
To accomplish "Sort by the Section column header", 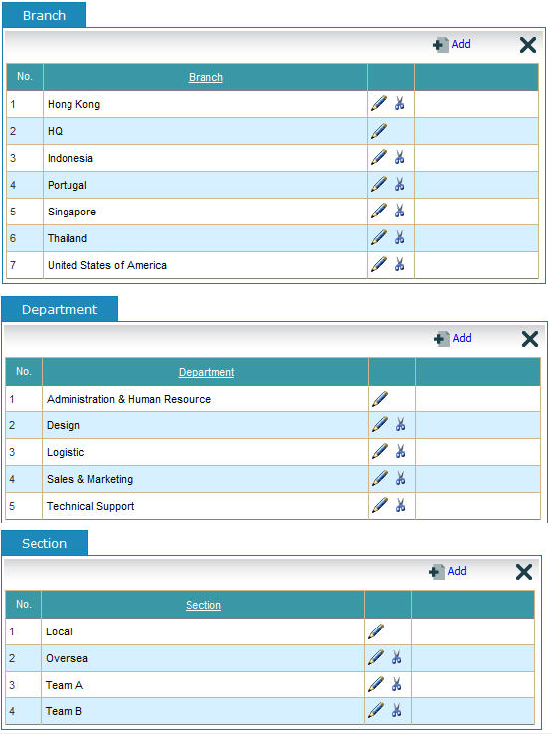I will click(203, 605).
